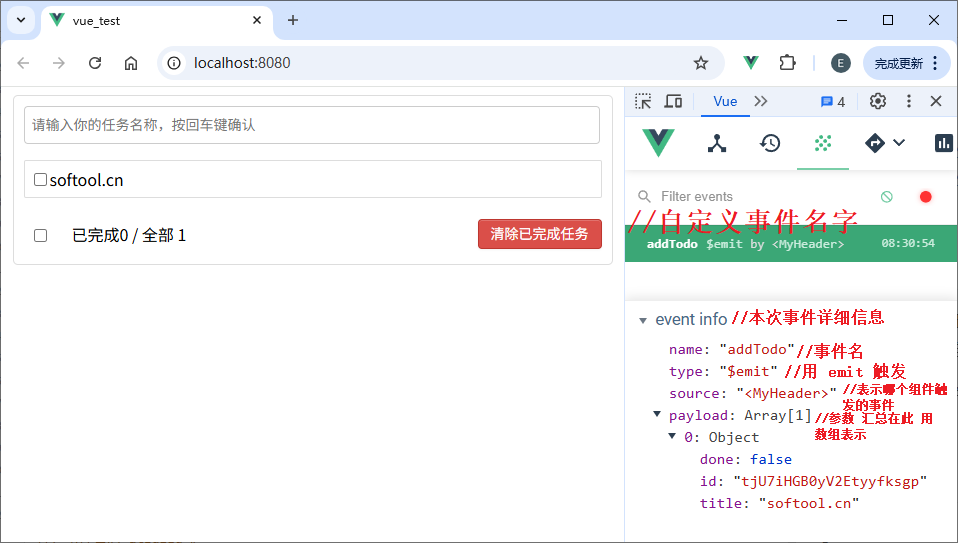Collapse the 0: Object tree node

point(673,436)
